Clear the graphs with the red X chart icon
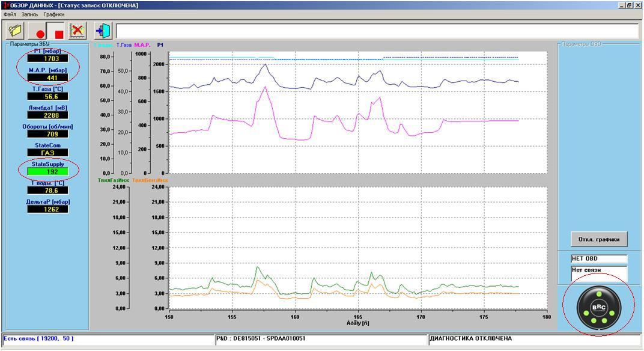644x351 pixels. pos(77,31)
